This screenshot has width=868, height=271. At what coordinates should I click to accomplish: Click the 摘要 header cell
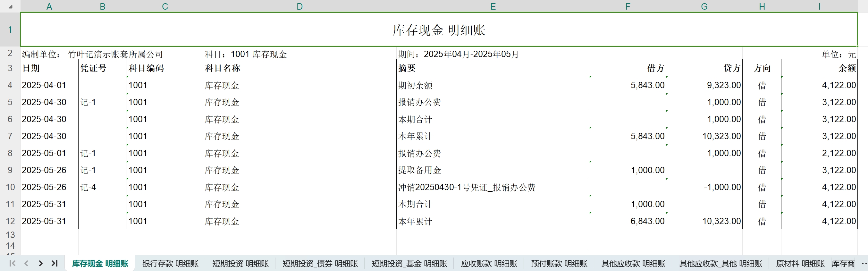493,68
